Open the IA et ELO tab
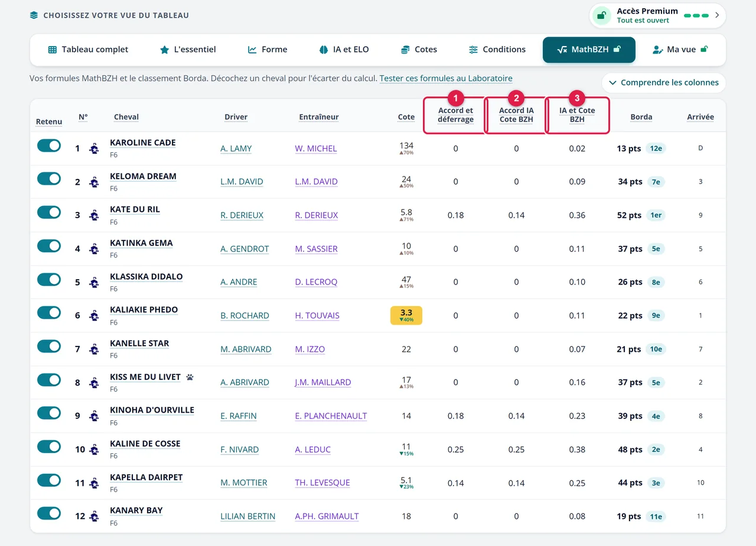The height and width of the screenshot is (546, 756). 344,50
